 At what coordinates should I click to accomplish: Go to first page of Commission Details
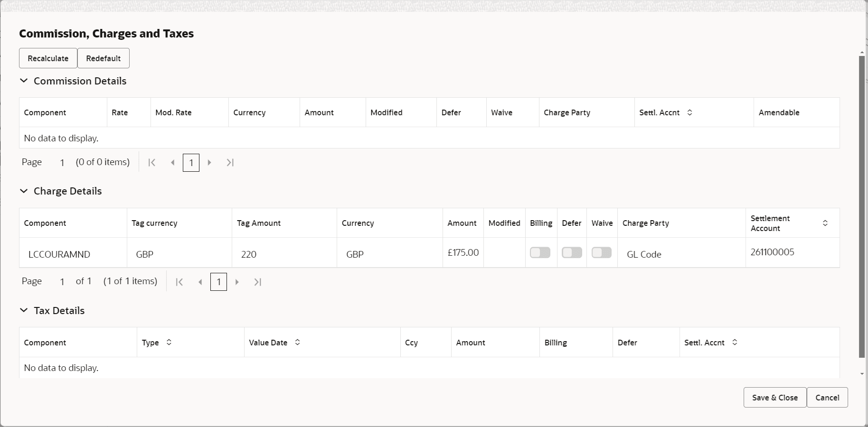(x=151, y=162)
